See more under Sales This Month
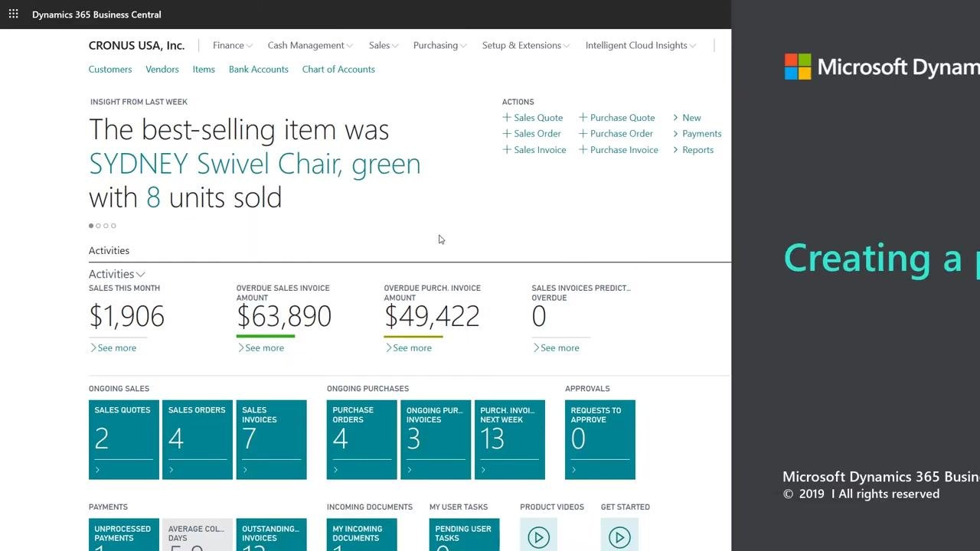This screenshot has height=551, width=980. pos(113,347)
